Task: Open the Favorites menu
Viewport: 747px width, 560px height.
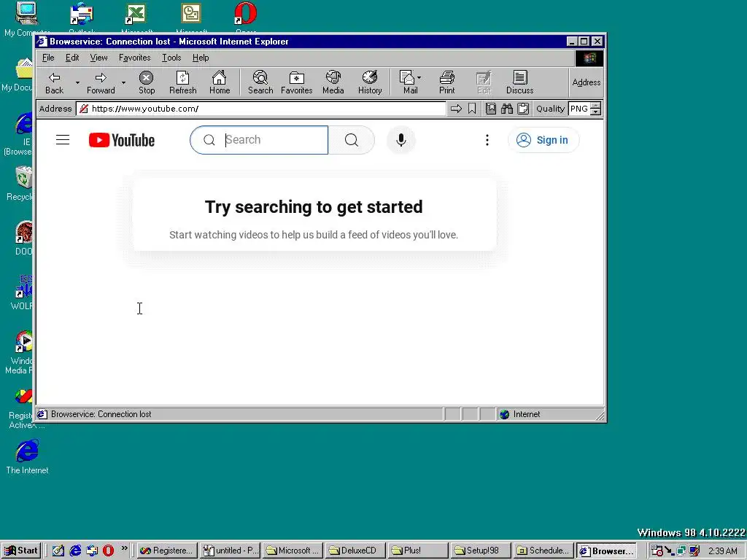Action: tap(135, 58)
